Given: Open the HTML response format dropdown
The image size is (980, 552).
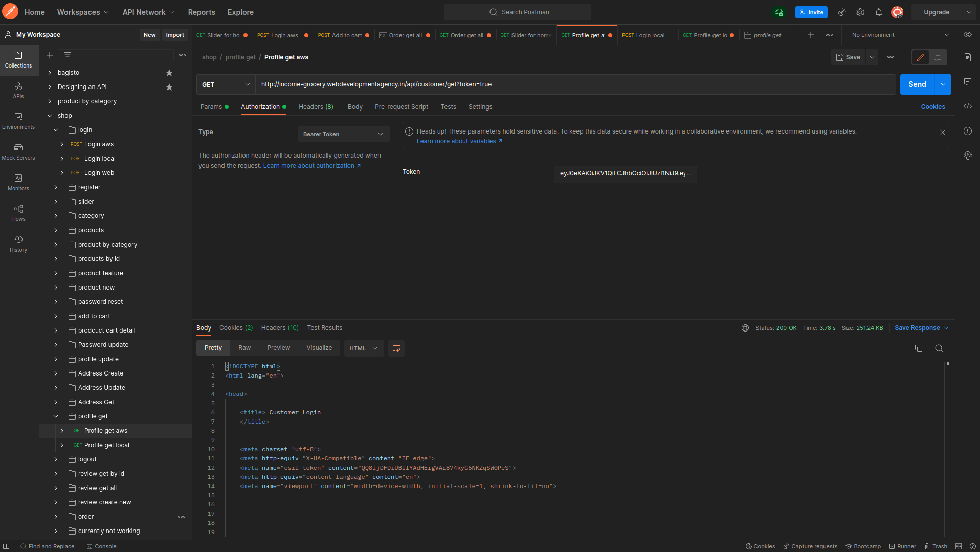Looking at the screenshot, I should pyautogui.click(x=364, y=348).
